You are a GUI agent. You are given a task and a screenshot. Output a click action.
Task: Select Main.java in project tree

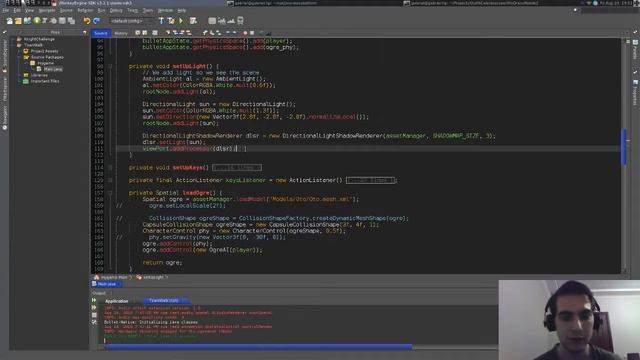pyautogui.click(x=53, y=69)
